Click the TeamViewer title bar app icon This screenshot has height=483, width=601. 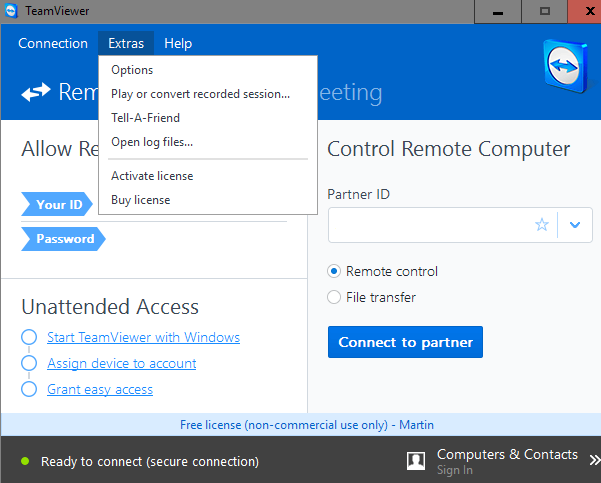(11, 11)
